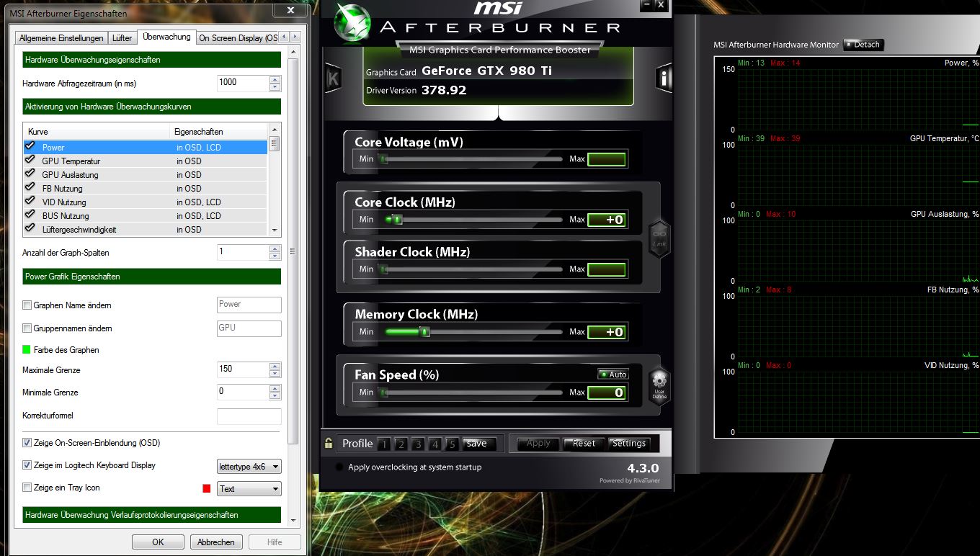Decrease Anzahl der Graph-Spalten with down arrow
This screenshot has height=556, width=980.
click(275, 257)
